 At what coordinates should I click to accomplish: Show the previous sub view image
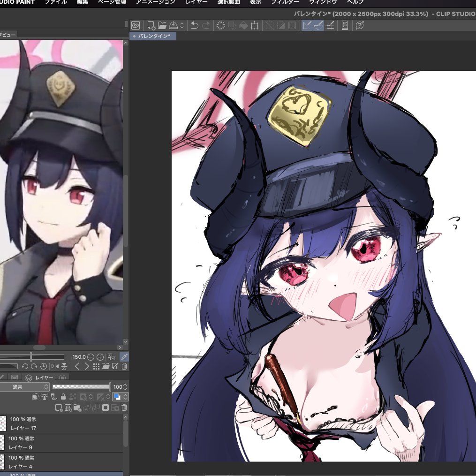click(x=77, y=366)
